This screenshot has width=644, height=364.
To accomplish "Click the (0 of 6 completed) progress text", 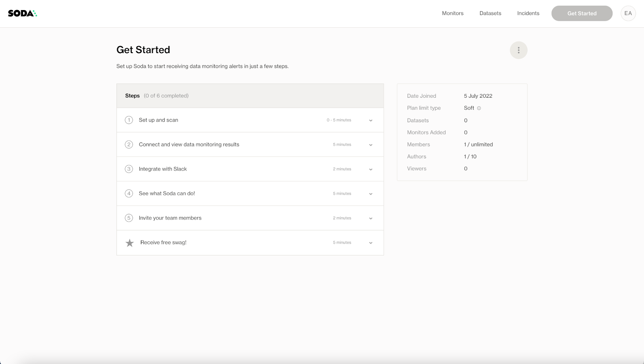I will (x=166, y=96).
